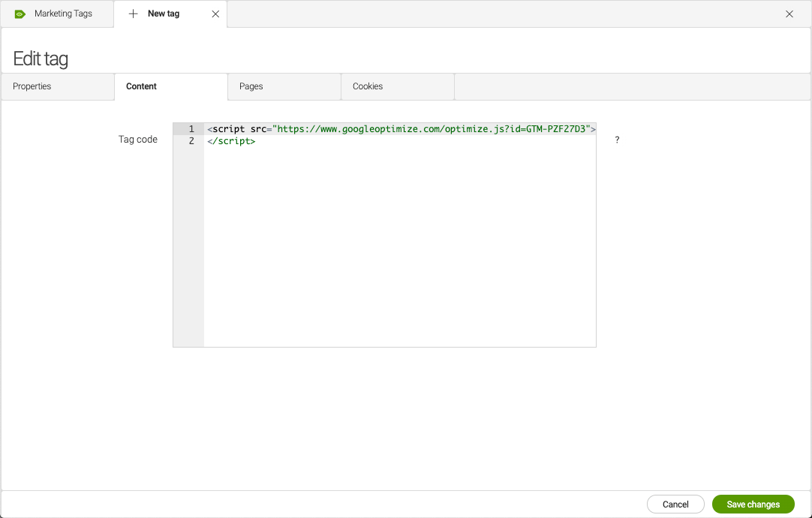The height and width of the screenshot is (518, 812).
Task: Click the Tag code label
Action: (x=137, y=140)
